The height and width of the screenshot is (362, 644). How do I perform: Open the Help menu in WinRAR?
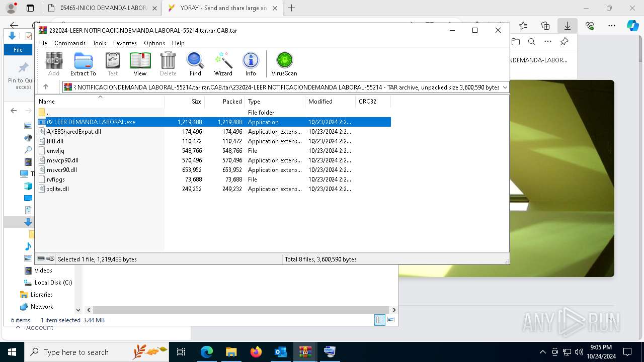[178, 43]
